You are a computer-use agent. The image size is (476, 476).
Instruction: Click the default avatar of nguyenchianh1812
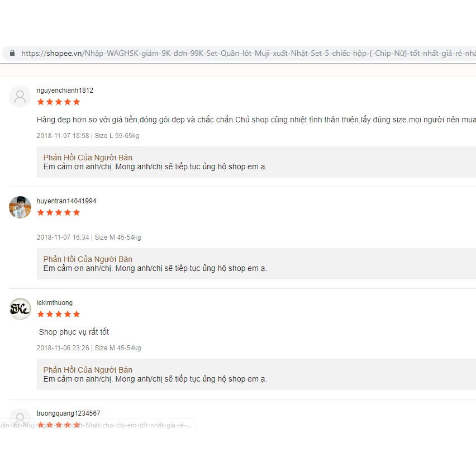20,97
